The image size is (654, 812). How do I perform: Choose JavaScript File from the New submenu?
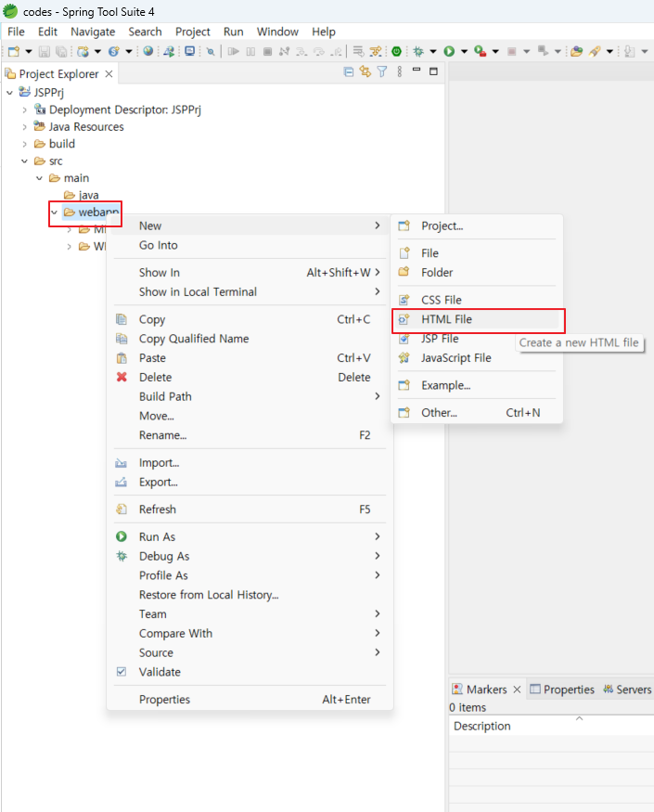click(477, 358)
